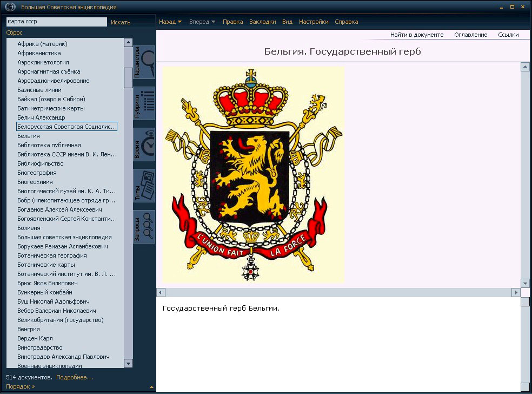This screenshot has height=394, width=532.
Task: Select Большая советская энциклопедия list entry
Action: [x=64, y=237]
